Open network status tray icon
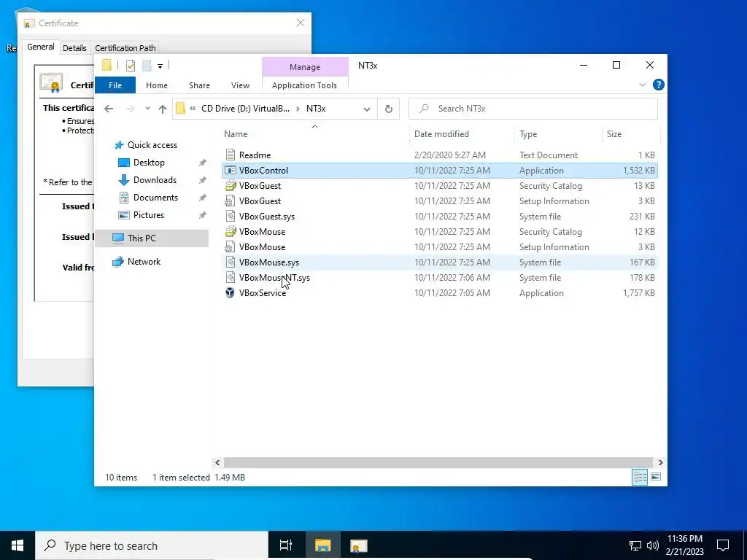Viewport: 747px width, 560px height. pyautogui.click(x=635, y=545)
